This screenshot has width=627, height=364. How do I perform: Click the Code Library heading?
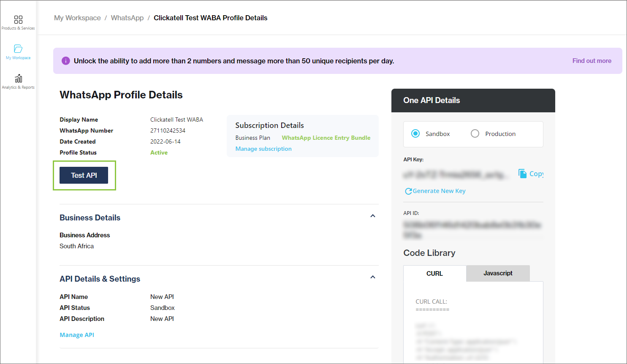point(429,253)
